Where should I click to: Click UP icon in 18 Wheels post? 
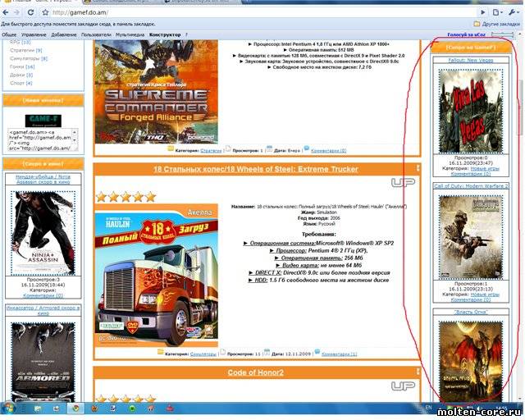(x=403, y=183)
